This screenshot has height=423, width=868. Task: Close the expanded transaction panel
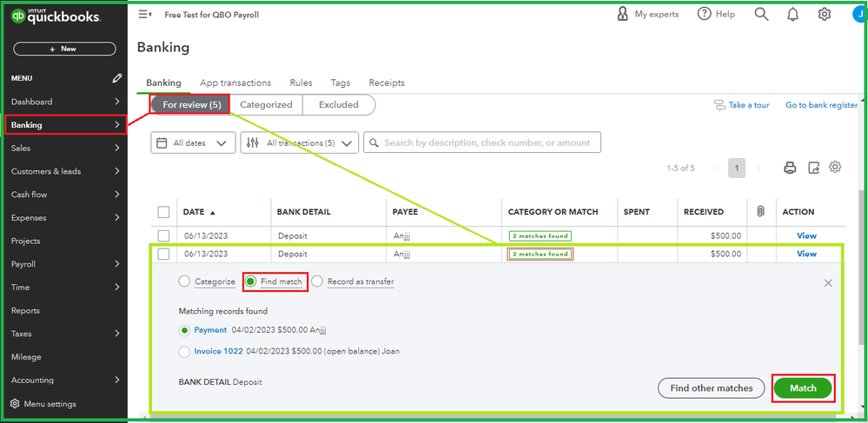pyautogui.click(x=828, y=283)
